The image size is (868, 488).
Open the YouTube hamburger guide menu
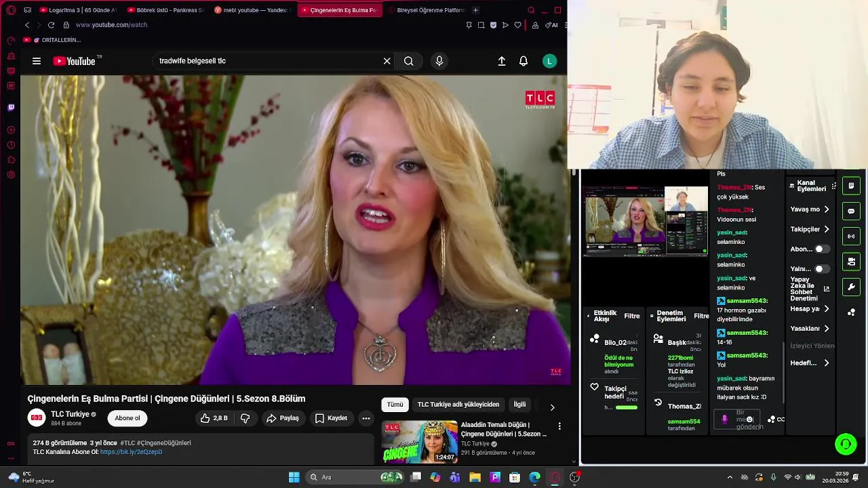click(37, 61)
